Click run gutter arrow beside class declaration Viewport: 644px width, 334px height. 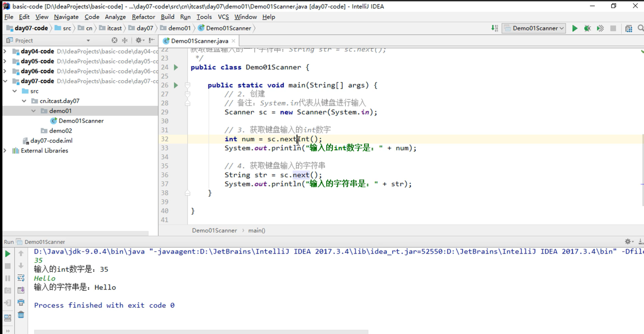pos(176,67)
